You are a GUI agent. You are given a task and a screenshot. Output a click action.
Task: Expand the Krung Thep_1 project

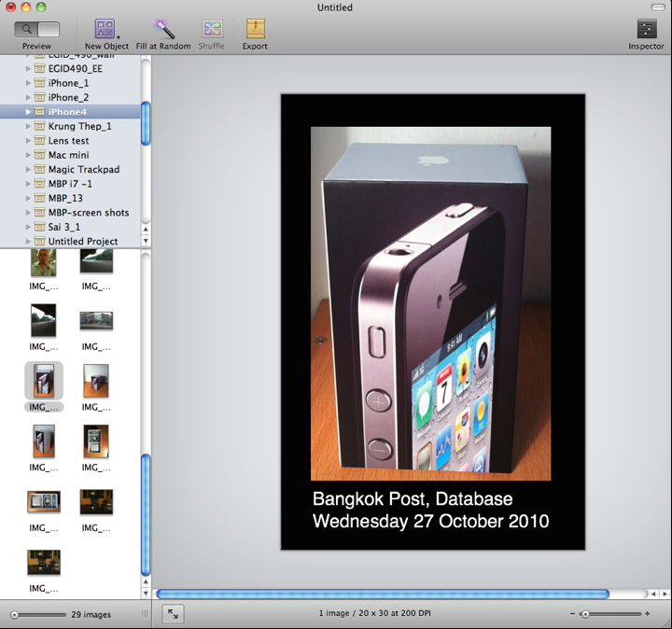coord(28,126)
